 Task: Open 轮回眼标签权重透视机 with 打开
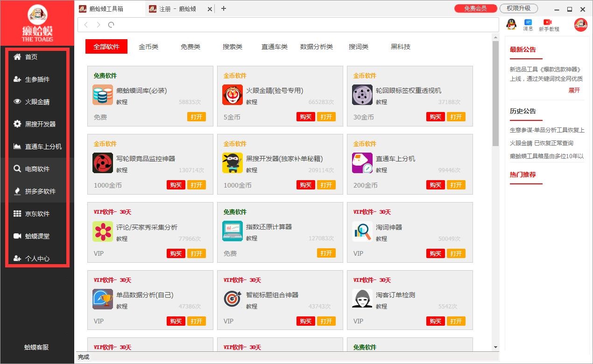click(x=456, y=117)
